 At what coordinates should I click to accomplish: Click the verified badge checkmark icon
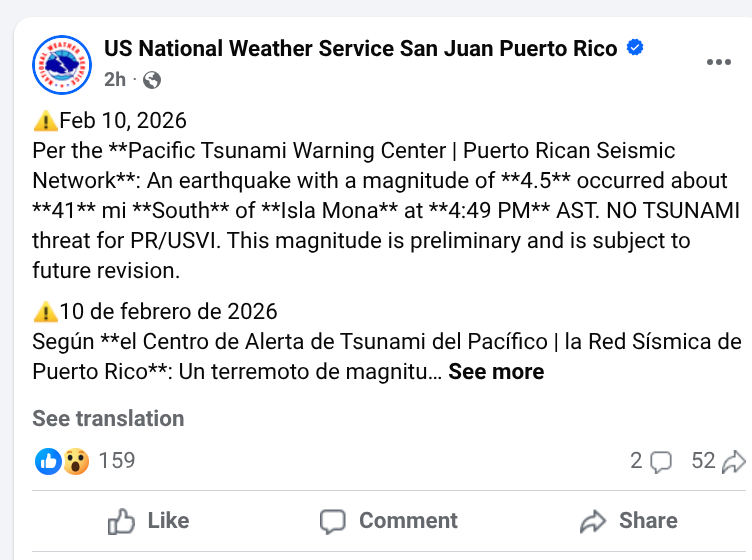pyautogui.click(x=635, y=48)
